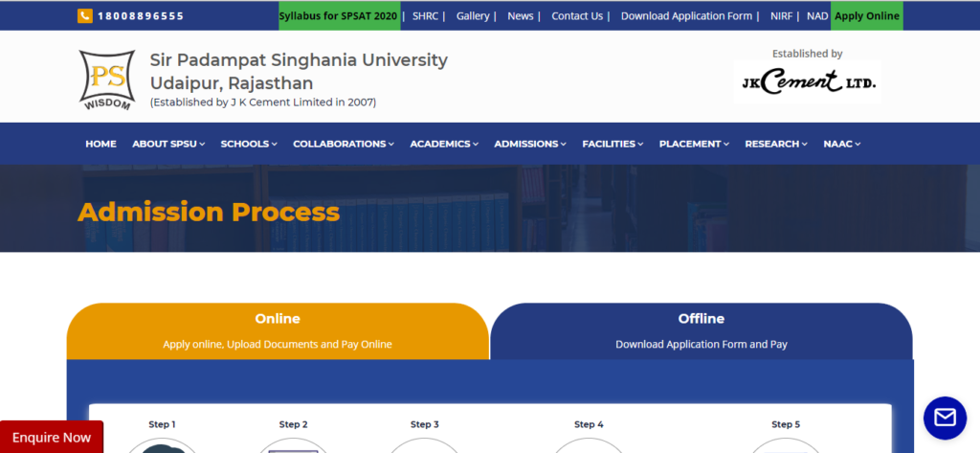980x453 pixels.
Task: Switch to the Offline application tab
Action: 702,331
